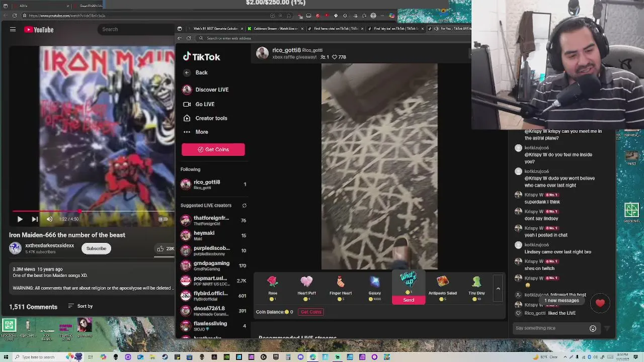Click the red Get Coins button
The height and width of the screenshot is (362, 644).
pos(213,149)
